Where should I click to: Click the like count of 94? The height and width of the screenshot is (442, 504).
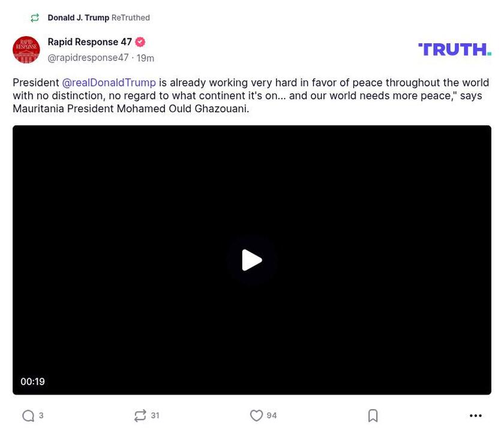coord(272,416)
